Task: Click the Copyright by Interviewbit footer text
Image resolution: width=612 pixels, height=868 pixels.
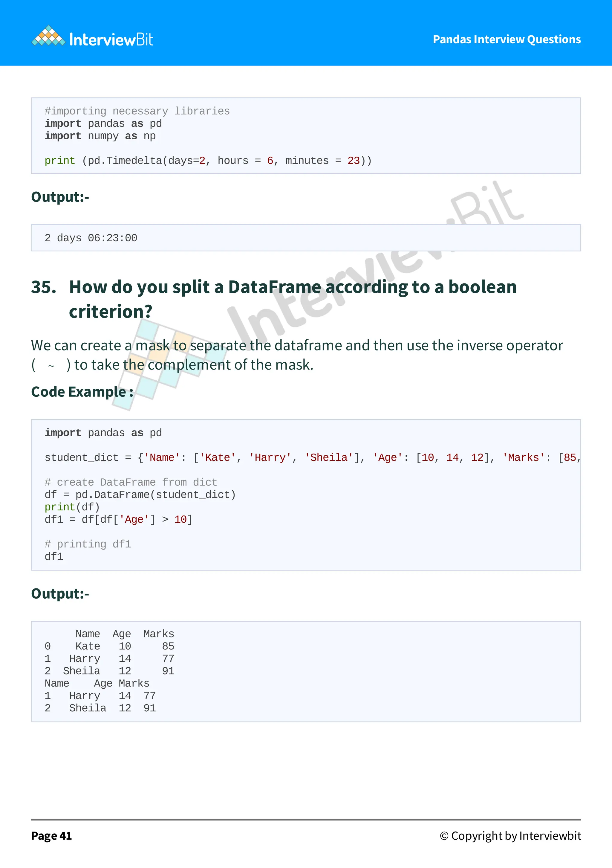Action: 510,836
